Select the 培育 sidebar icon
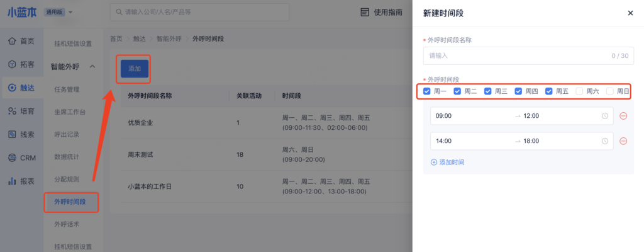The width and height of the screenshot is (644, 252). [12, 111]
